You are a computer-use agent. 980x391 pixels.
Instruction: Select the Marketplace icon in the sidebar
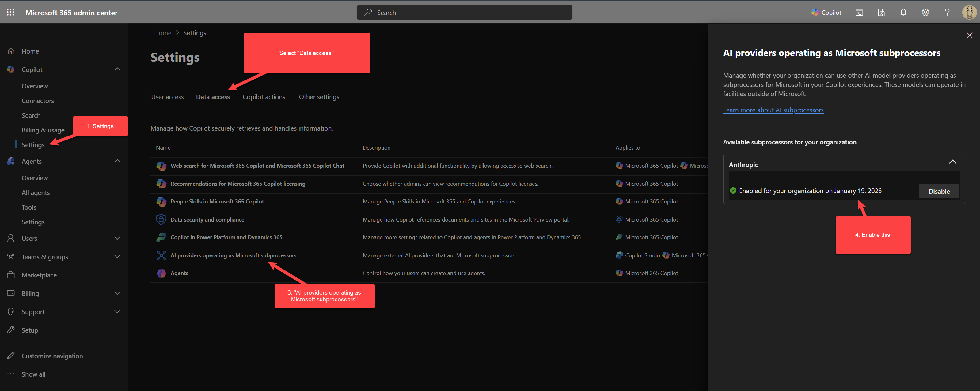[x=11, y=275]
